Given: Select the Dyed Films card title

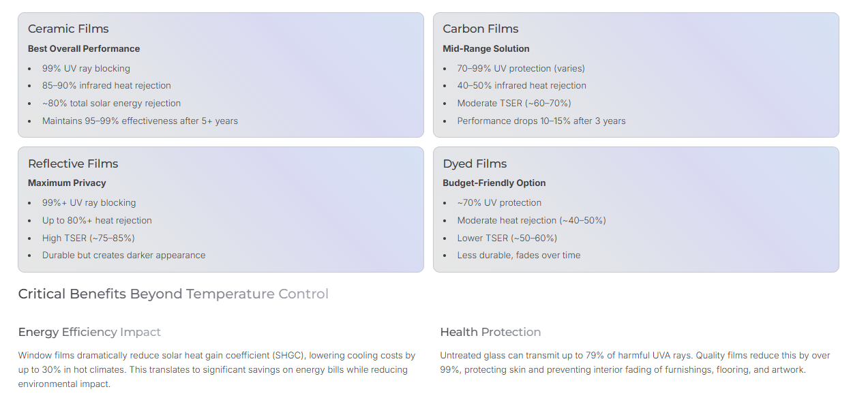Looking at the screenshot, I should click(x=475, y=164).
